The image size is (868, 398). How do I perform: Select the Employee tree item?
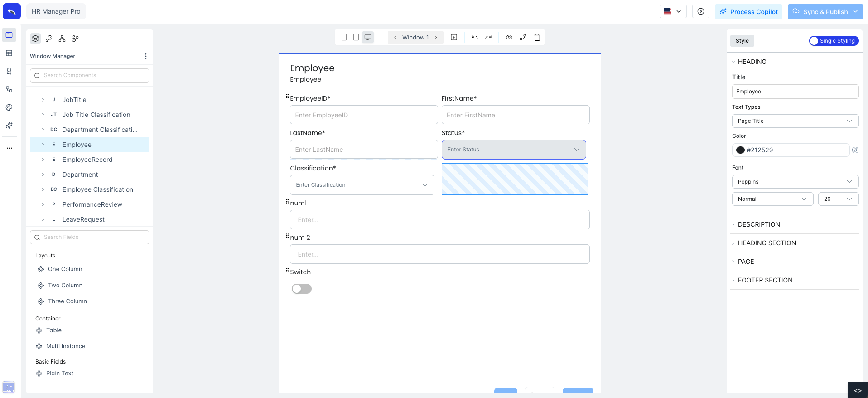tap(90, 145)
